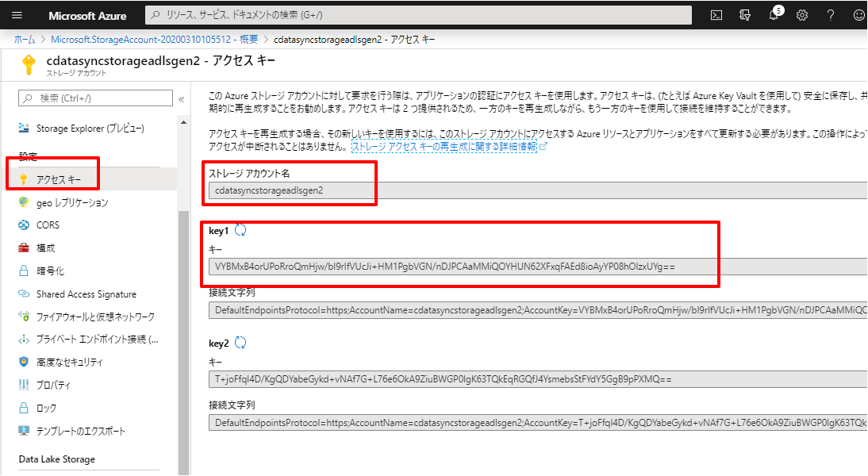Image resolution: width=868 pixels, height=476 pixels.
Task: Collapse the sidebar with the double chevron
Action: pyautogui.click(x=181, y=99)
